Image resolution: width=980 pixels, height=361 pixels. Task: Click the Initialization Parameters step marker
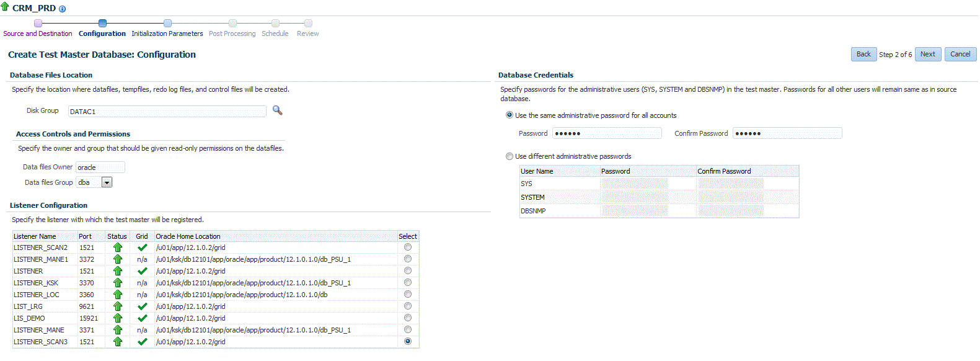[x=167, y=23]
